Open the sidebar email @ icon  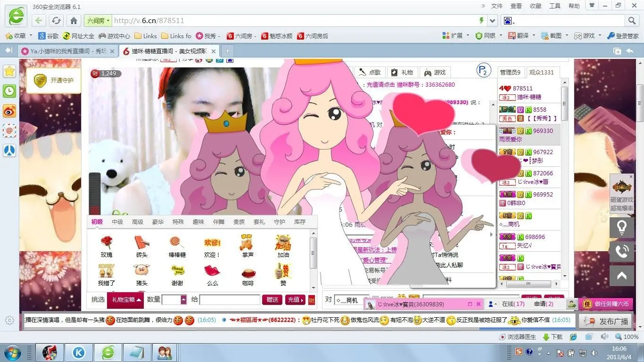tap(9, 131)
